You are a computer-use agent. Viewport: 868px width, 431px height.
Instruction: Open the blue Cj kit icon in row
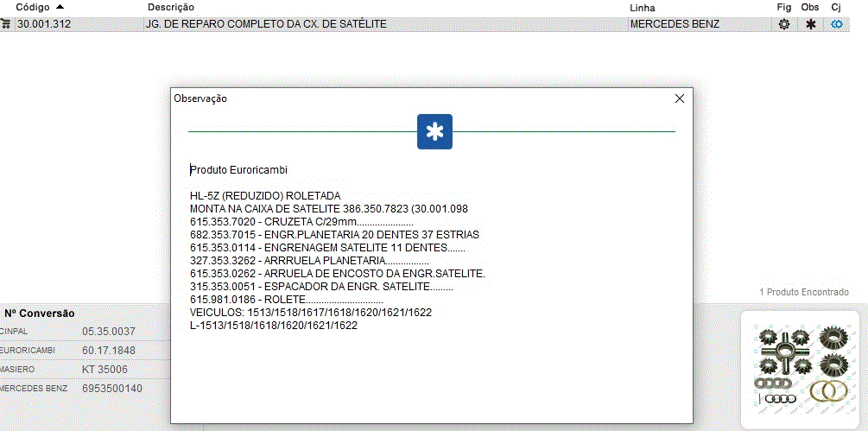point(836,24)
